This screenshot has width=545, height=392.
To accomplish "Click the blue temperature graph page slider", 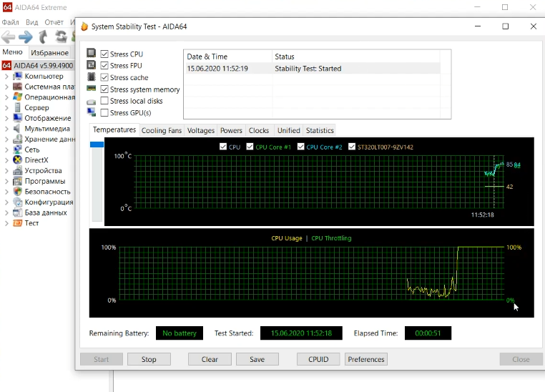I will 97,144.
